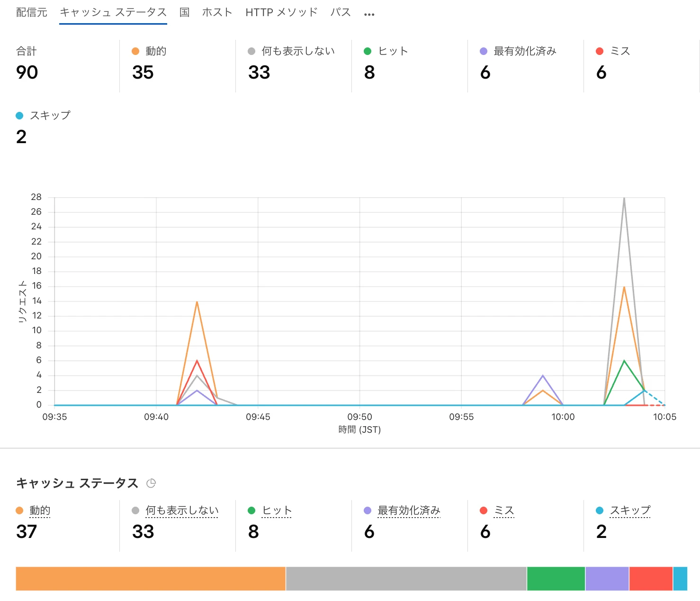This screenshot has height=601, width=700.
Task: Click the green peak at 6 near 10:03
Action: tap(624, 361)
